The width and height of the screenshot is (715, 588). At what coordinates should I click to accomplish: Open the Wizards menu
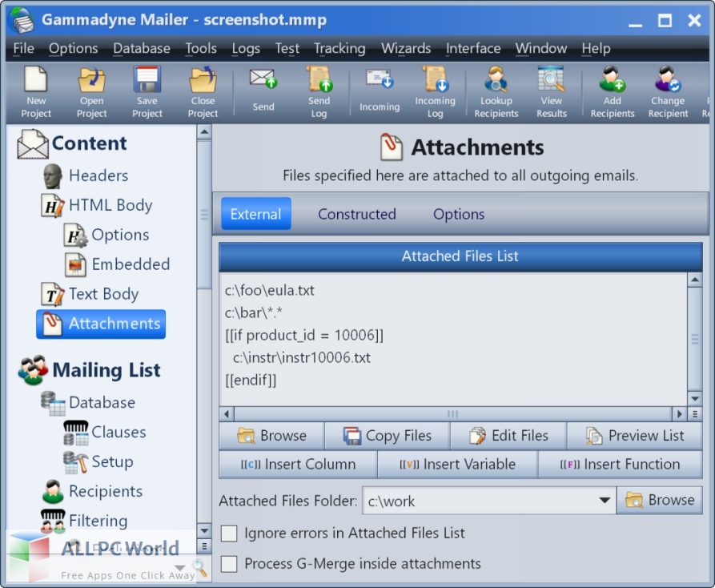click(406, 48)
